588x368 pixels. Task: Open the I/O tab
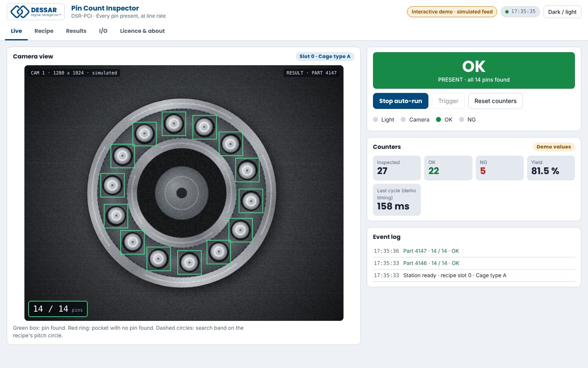(103, 31)
